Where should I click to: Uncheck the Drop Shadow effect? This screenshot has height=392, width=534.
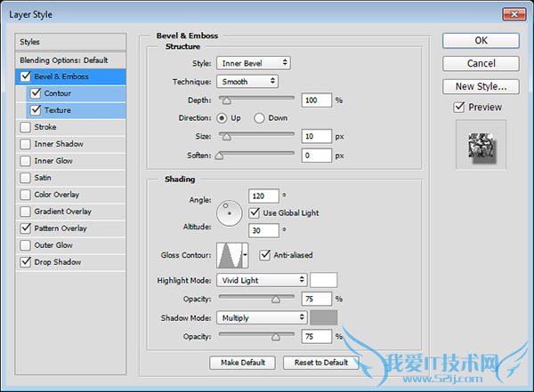pyautogui.click(x=26, y=262)
